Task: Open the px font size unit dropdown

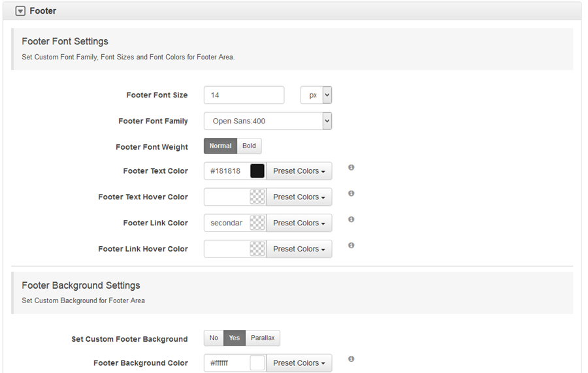Action: coord(316,95)
